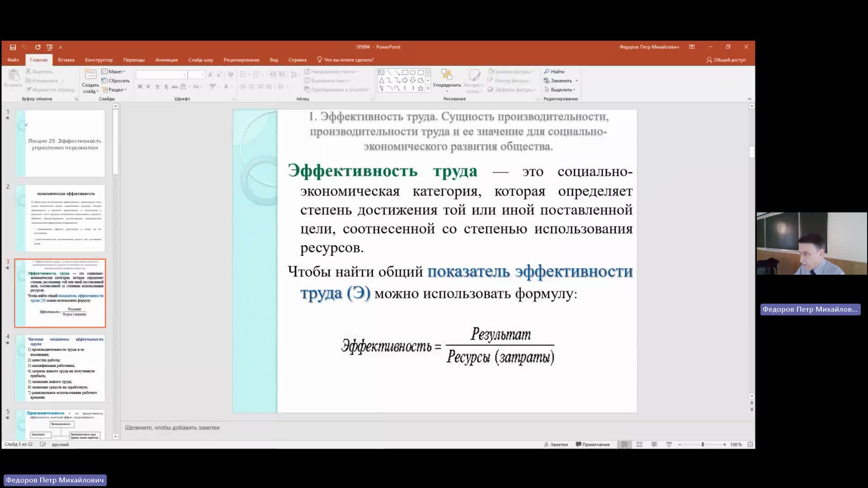
Task: Open the Макет layout dropdown
Action: click(113, 71)
